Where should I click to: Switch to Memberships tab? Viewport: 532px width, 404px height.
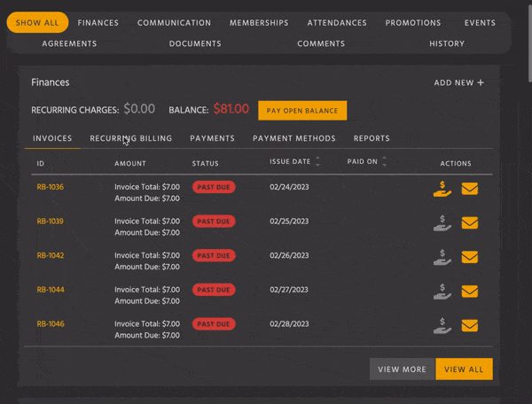point(259,23)
